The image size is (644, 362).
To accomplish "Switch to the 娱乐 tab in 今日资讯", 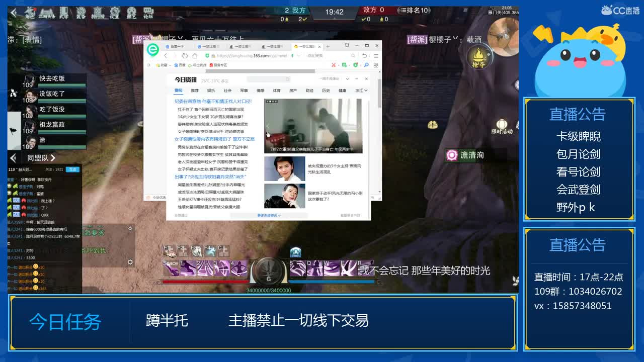I will 212,90.
